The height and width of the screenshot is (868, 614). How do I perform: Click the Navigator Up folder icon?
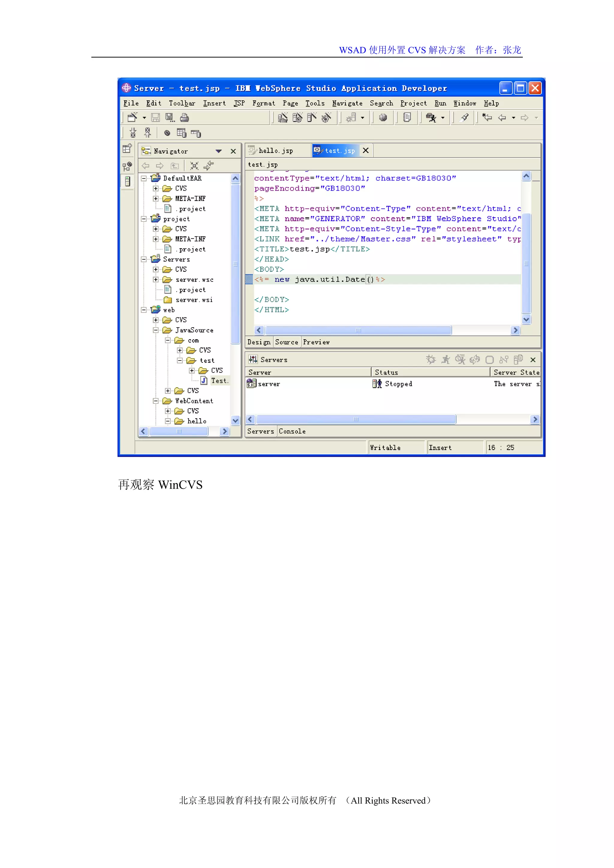[174, 165]
